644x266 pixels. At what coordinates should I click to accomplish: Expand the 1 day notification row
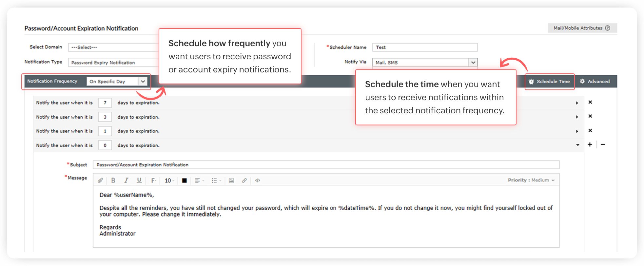tap(577, 131)
